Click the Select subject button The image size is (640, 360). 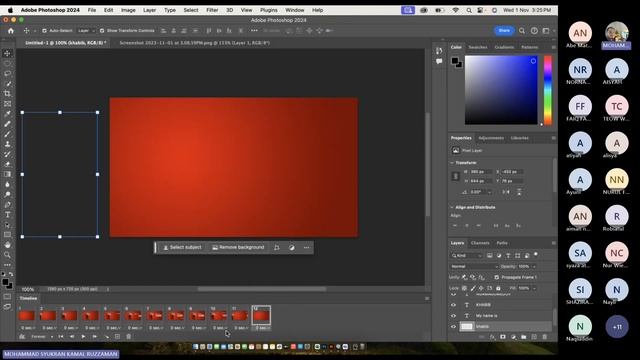pyautogui.click(x=182, y=247)
